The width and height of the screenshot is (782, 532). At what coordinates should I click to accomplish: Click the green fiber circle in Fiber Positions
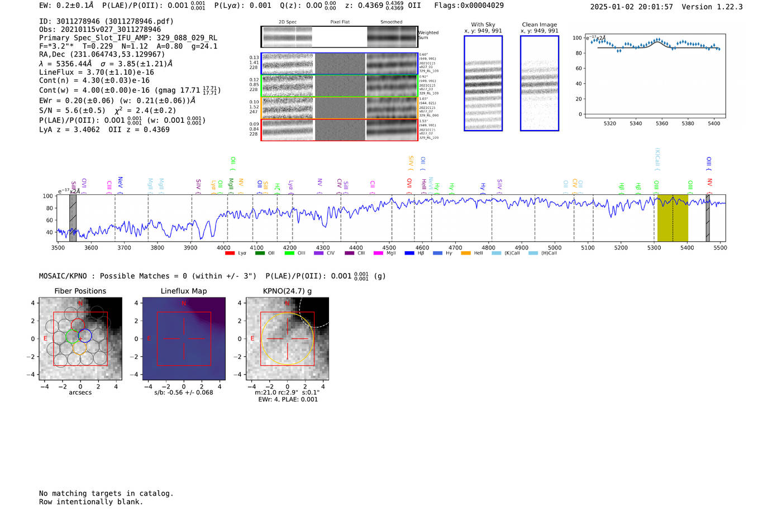[73, 336]
